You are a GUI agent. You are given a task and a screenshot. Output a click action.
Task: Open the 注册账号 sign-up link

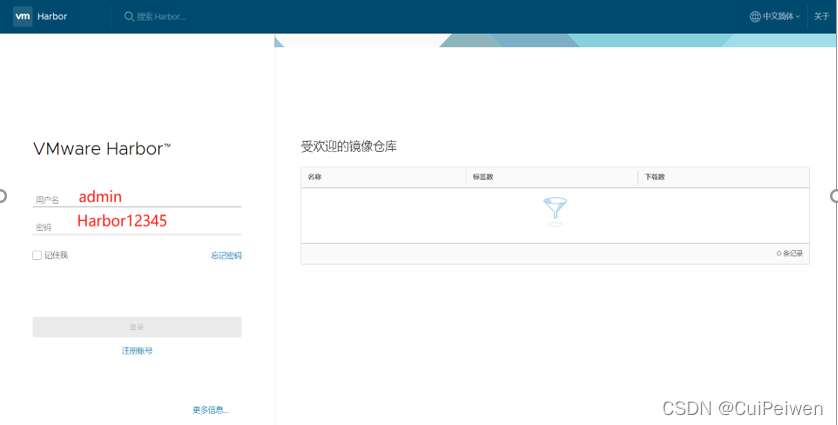coord(137,351)
